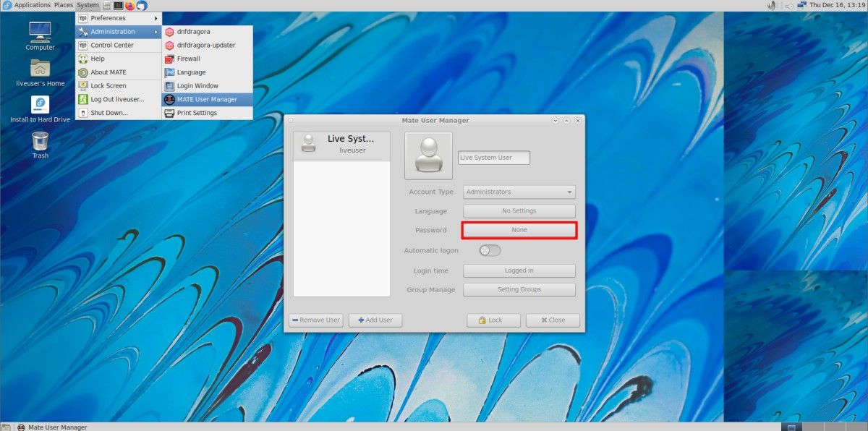The height and width of the screenshot is (431, 868).
Task: Click the Add User button
Action: [x=375, y=320]
